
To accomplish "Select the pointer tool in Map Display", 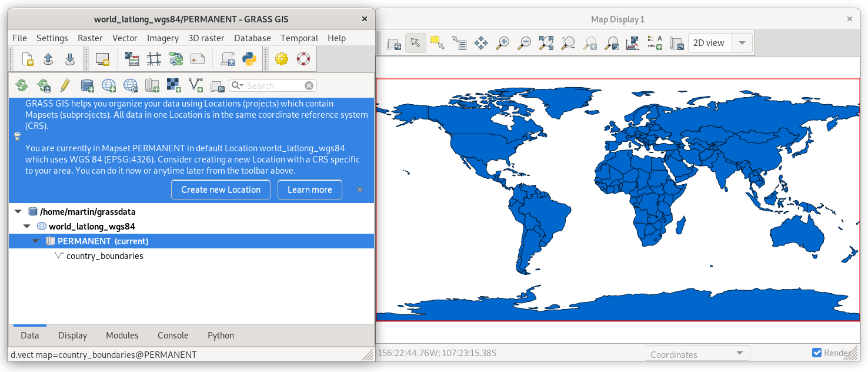I will pos(416,43).
